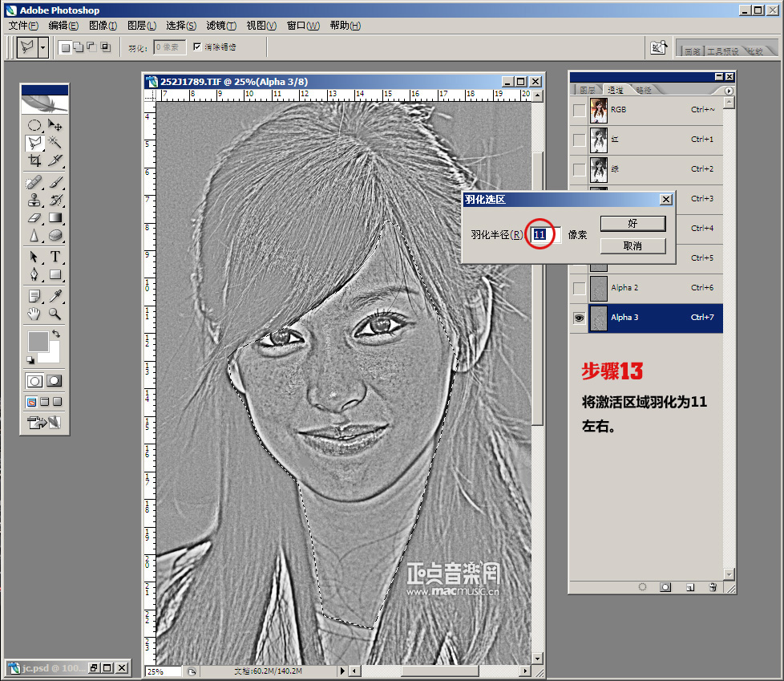Screen dimensions: 784x681
Task: Click 取消 (Cancel) in the feather dialog
Action: point(632,245)
